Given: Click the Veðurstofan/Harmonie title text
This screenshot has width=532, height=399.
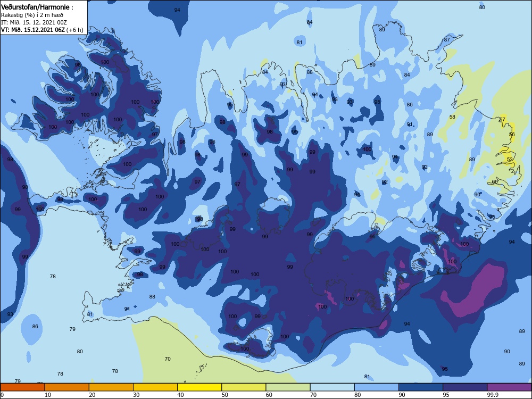Looking at the screenshot, I should [x=35, y=7].
